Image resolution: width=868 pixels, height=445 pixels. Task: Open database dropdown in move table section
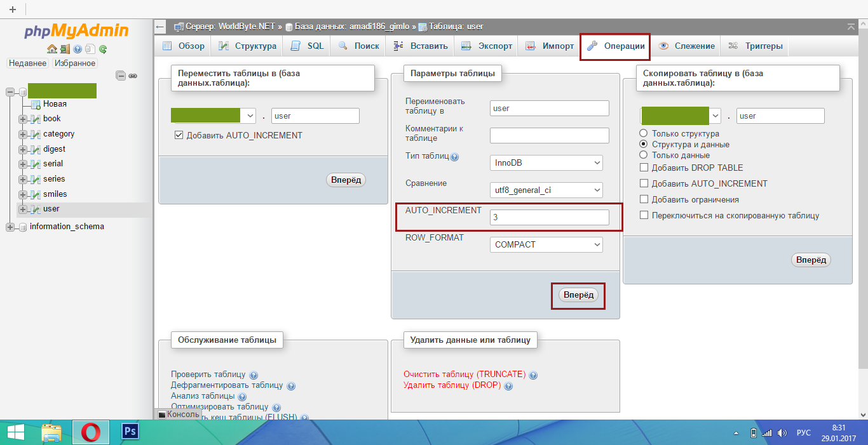click(214, 116)
